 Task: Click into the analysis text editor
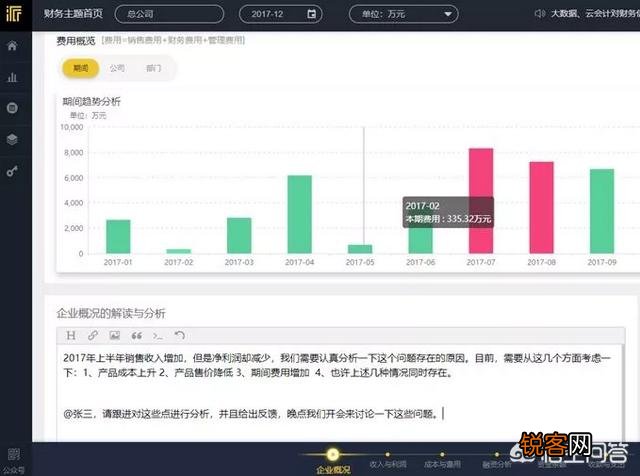340,393
